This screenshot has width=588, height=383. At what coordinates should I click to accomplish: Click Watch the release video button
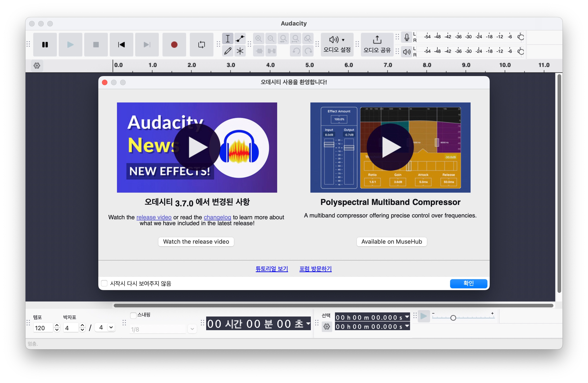196,242
